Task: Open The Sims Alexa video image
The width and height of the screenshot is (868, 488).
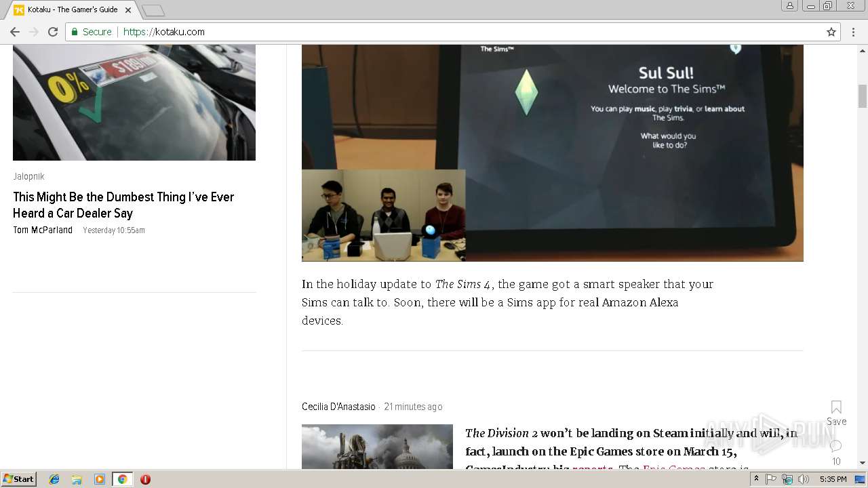Action: tap(552, 153)
